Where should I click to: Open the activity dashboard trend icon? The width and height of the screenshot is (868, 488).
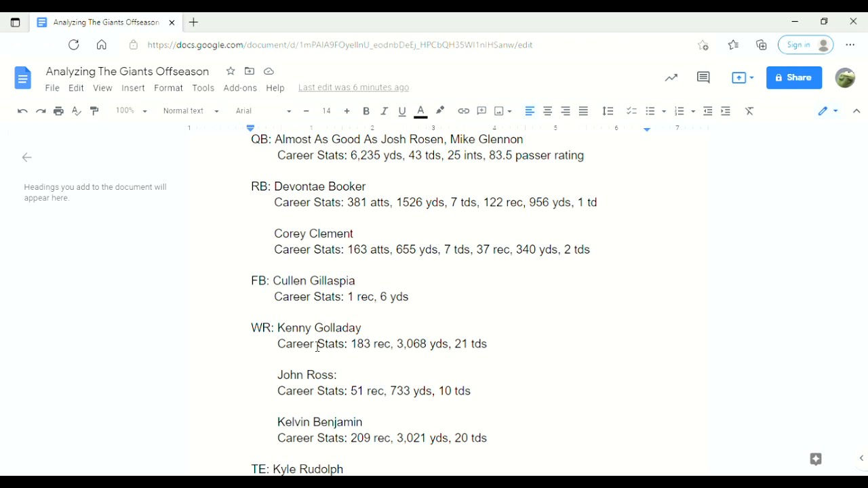pyautogui.click(x=671, y=78)
